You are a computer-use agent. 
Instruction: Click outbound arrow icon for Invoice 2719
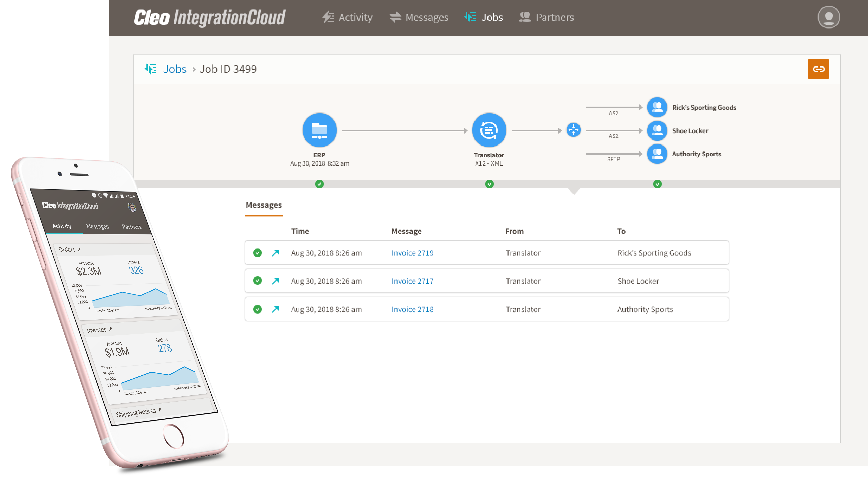coord(275,253)
